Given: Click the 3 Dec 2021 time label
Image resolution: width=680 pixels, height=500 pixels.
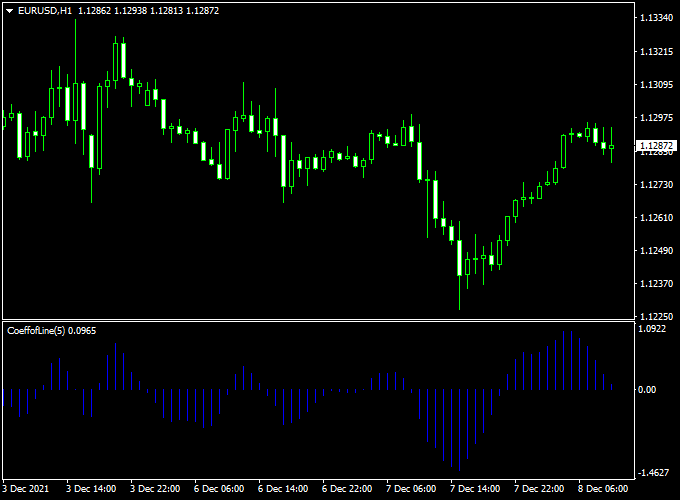Looking at the screenshot, I should click(x=26, y=489).
